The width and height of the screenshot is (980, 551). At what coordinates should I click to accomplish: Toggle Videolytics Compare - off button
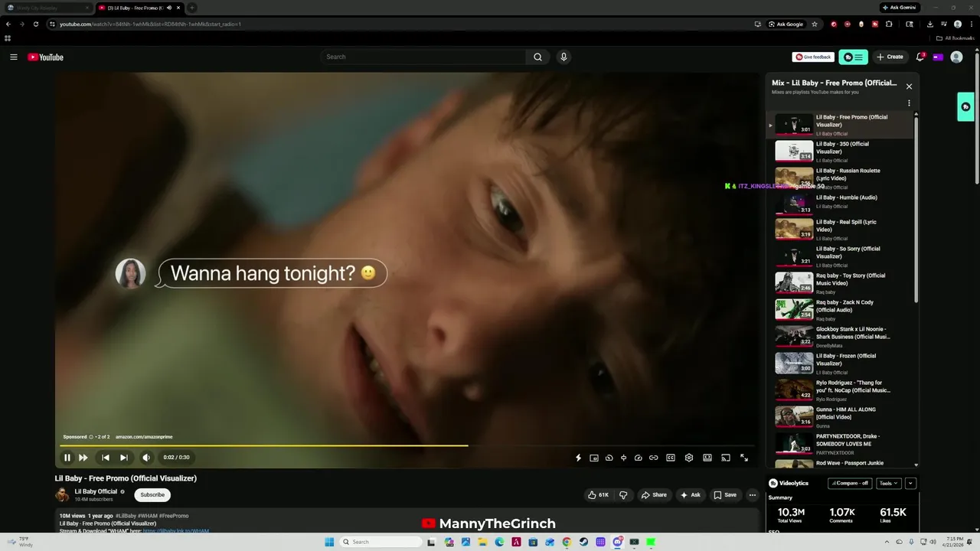[850, 483]
